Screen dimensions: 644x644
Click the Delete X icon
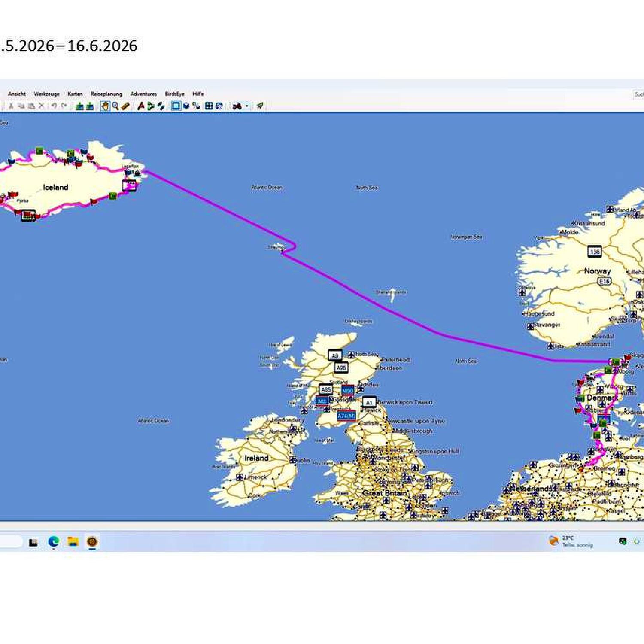click(41, 106)
